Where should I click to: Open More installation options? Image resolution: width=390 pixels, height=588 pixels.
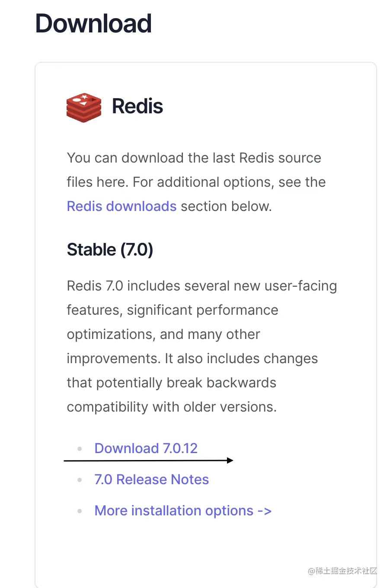click(x=172, y=511)
